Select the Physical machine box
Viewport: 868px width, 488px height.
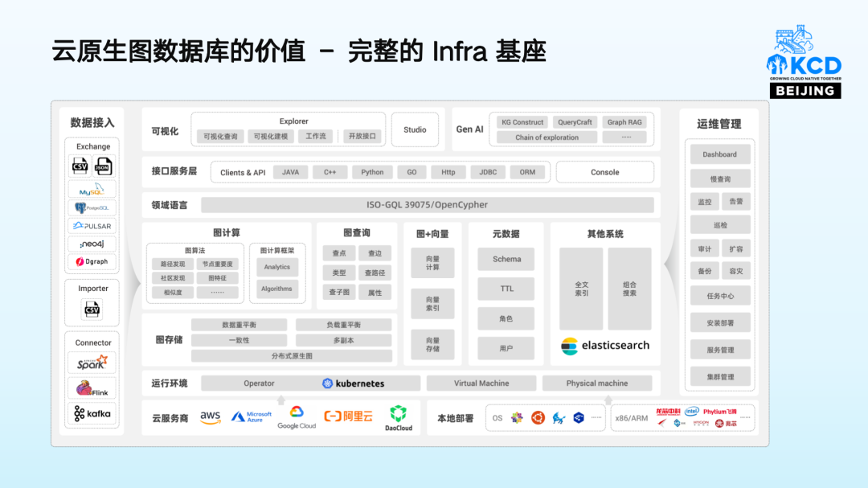click(596, 383)
